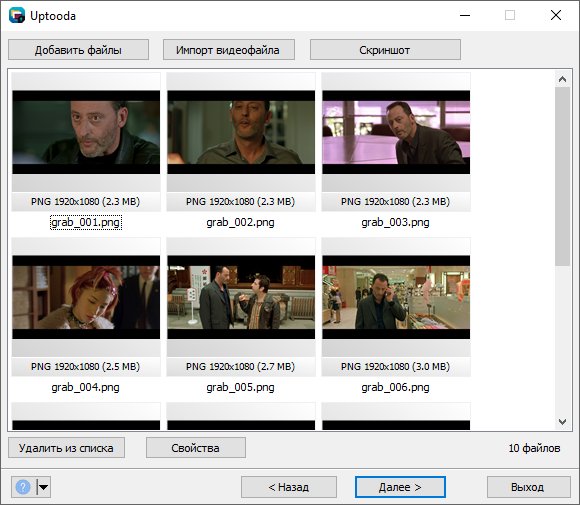
Task: Click the scrollbar down arrow in file list
Action: pos(562,421)
